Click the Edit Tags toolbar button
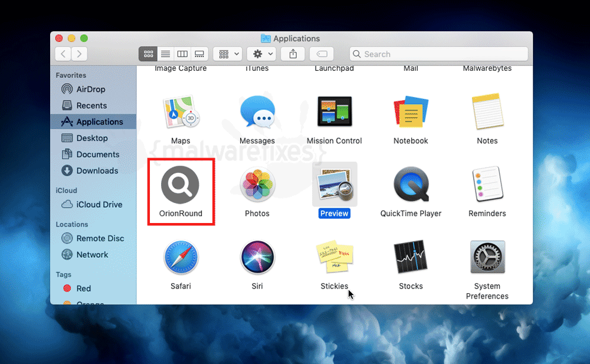The image size is (590, 364). click(322, 54)
